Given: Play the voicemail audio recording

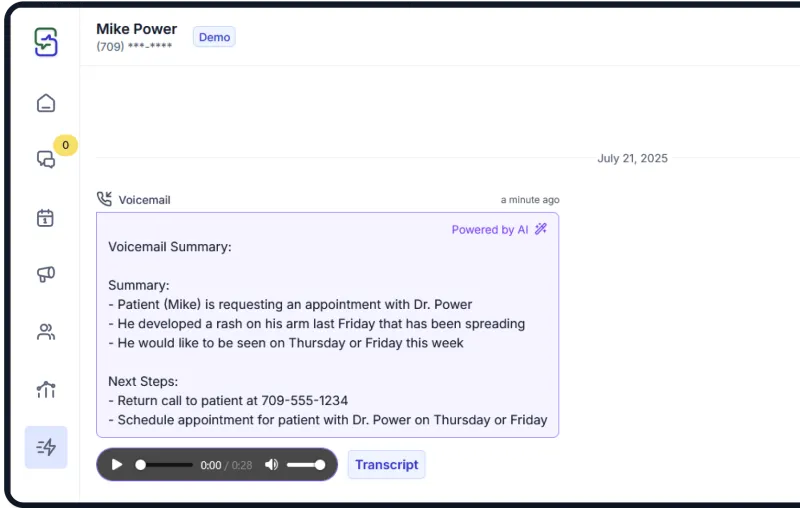Looking at the screenshot, I should pyautogui.click(x=117, y=465).
